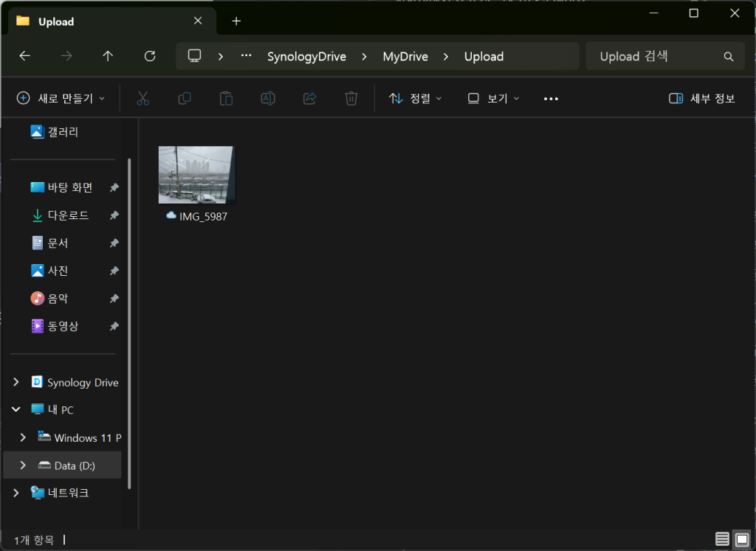Click the Rename toolbar icon
This screenshot has height=551, width=756.
(268, 99)
